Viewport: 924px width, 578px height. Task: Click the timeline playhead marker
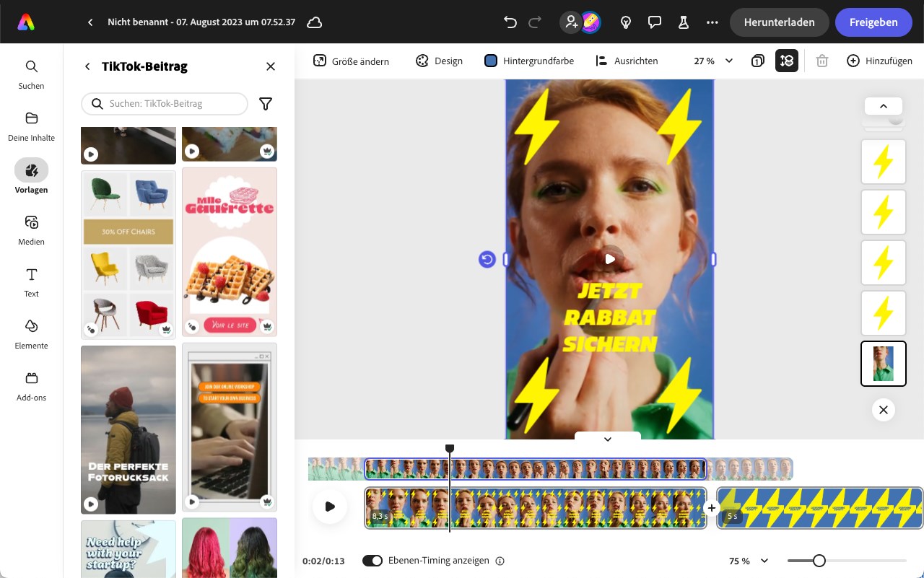click(450, 449)
